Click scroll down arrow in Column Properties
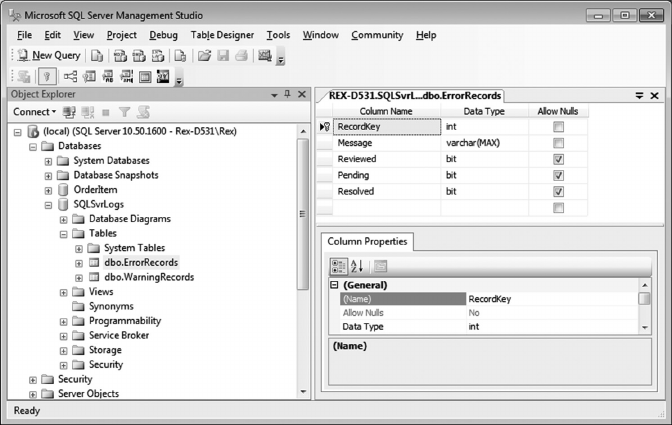 pos(645,328)
